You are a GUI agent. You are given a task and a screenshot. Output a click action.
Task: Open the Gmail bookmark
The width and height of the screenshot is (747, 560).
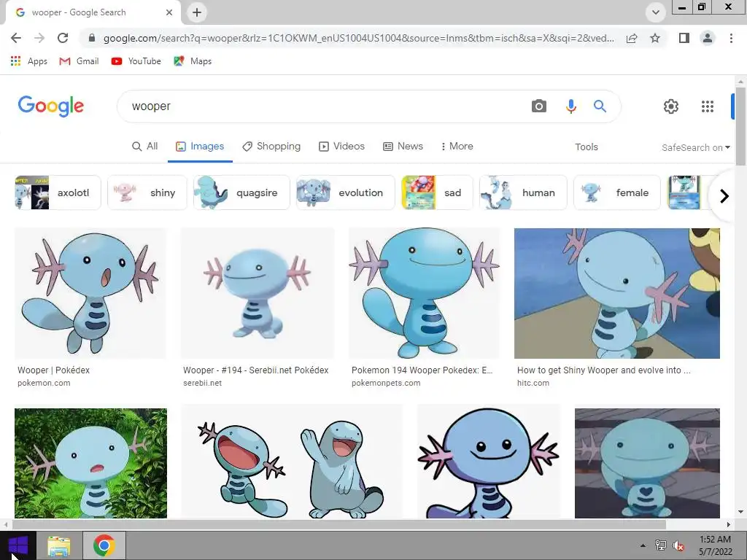pyautogui.click(x=79, y=61)
